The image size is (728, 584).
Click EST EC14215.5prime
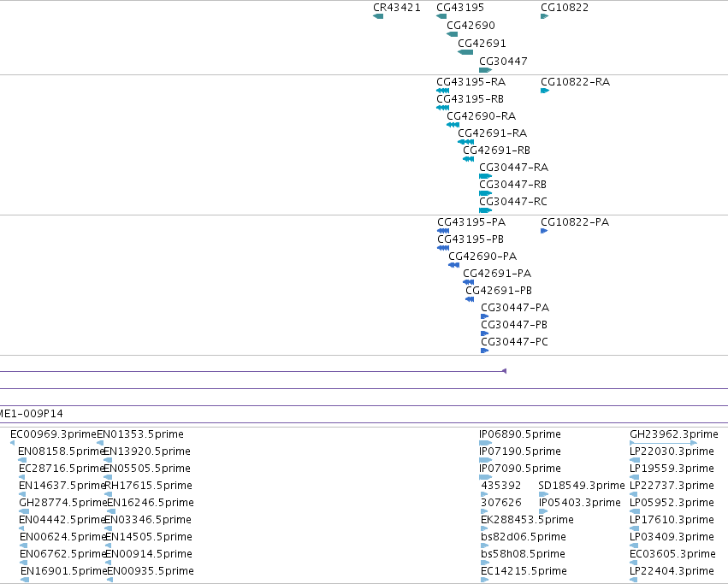pos(485,580)
